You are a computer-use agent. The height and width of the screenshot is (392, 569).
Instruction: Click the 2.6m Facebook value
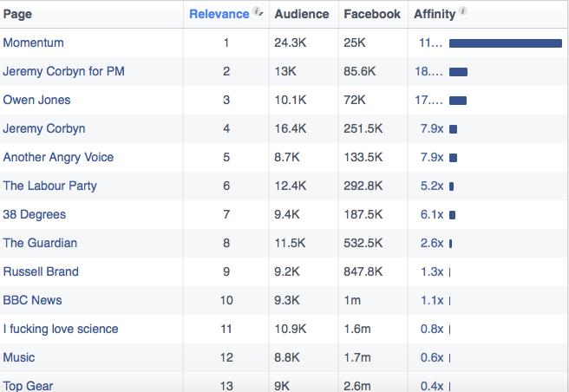coord(357,386)
